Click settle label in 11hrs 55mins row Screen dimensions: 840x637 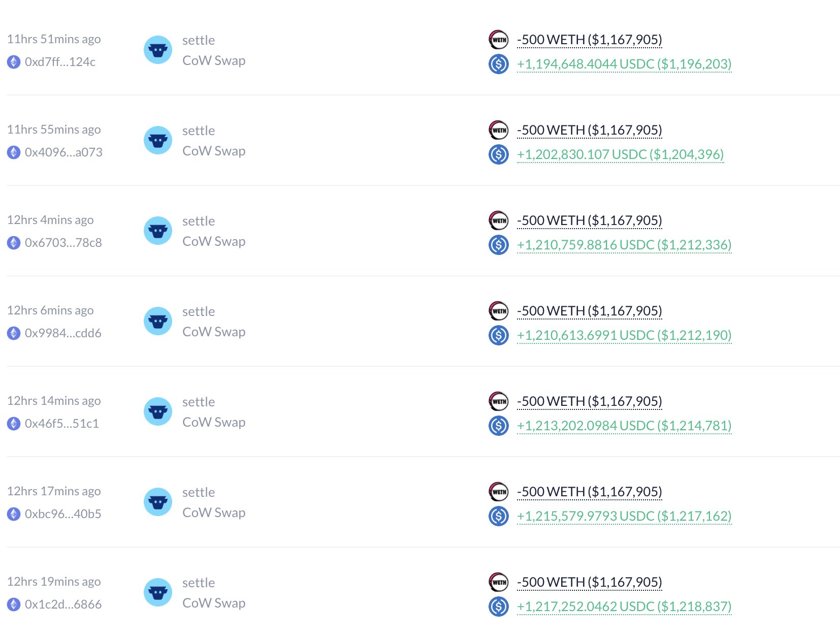pyautogui.click(x=199, y=131)
